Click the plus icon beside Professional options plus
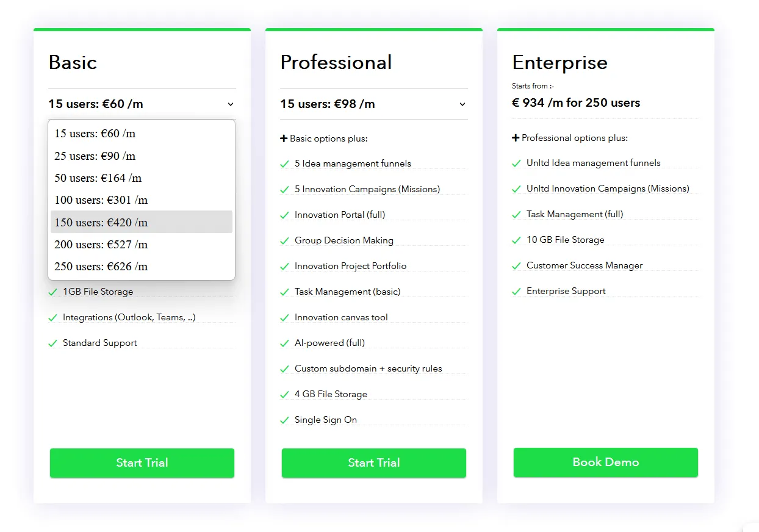 (x=516, y=138)
